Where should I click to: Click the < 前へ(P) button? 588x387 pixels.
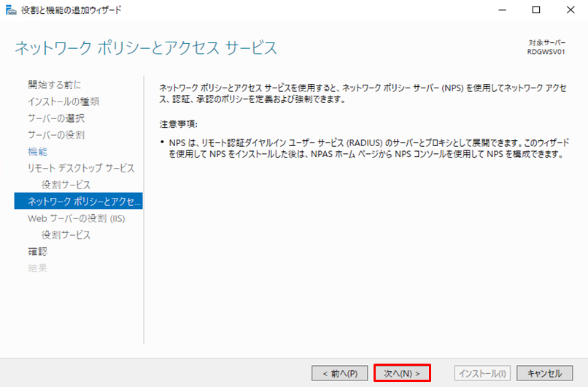tap(339, 373)
